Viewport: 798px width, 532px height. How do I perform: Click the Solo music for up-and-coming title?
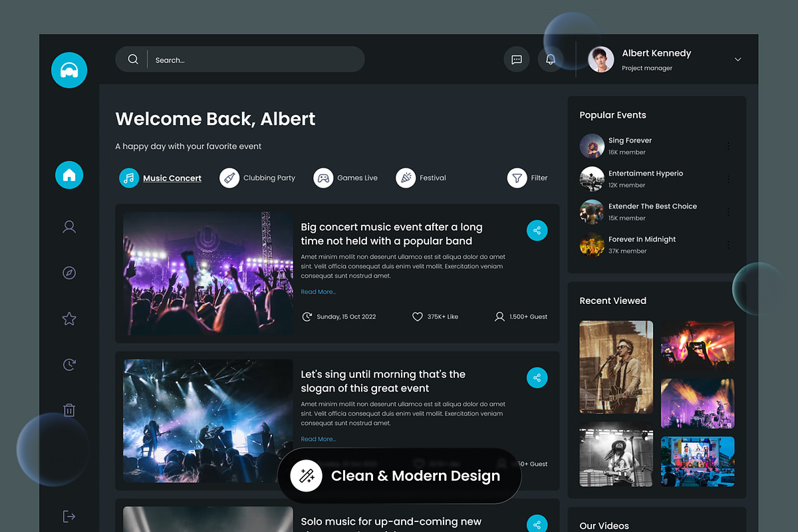(391, 523)
